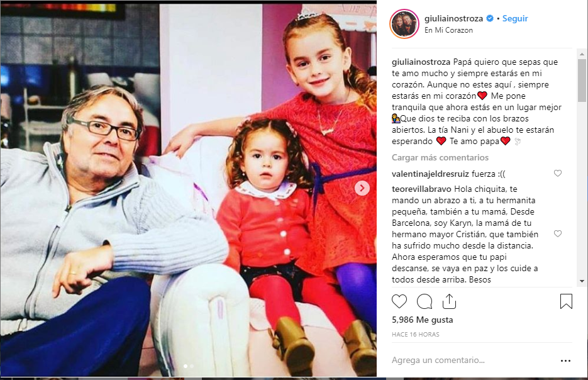588x380 pixels.
Task: Click the comments scrollbar up arrow
Action: pos(582,54)
